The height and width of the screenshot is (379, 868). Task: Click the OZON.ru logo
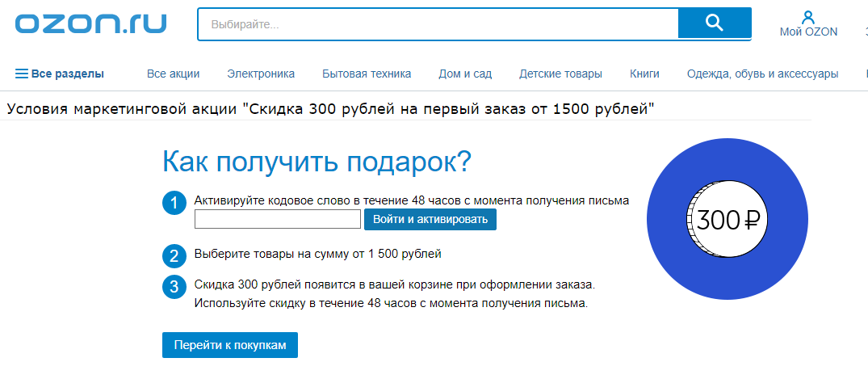tap(90, 23)
